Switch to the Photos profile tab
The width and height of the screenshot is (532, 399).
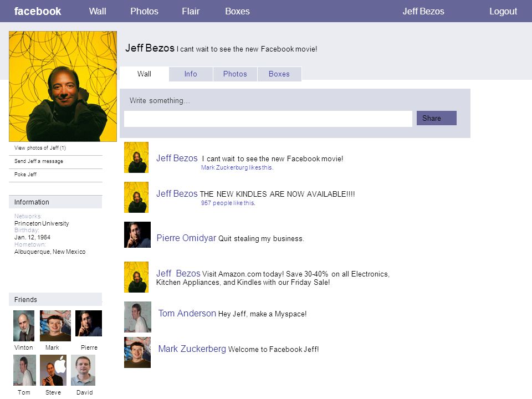coord(235,74)
